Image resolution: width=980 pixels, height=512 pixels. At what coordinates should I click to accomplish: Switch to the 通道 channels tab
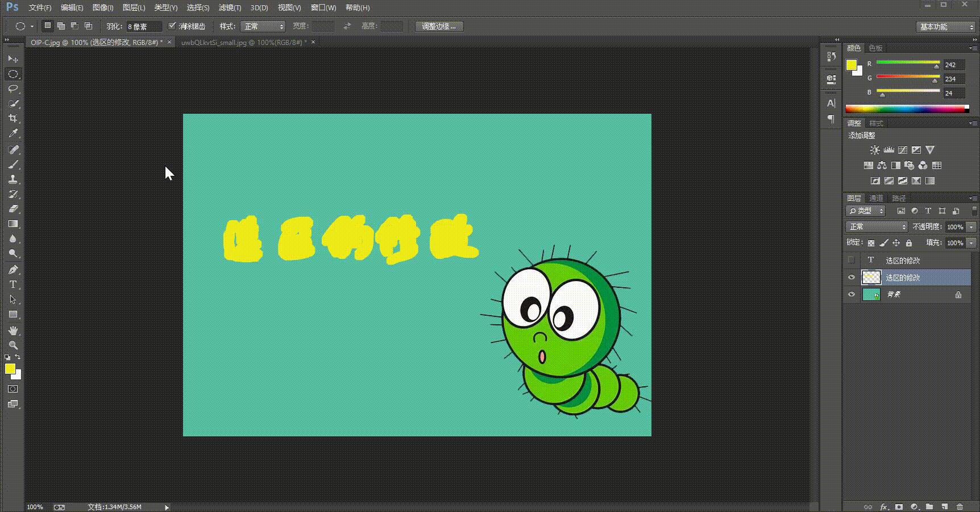(876, 199)
